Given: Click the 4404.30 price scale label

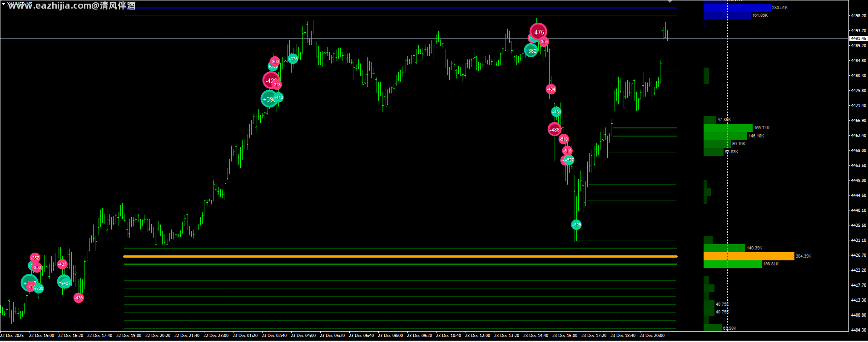Looking at the screenshot, I should coord(858,330).
